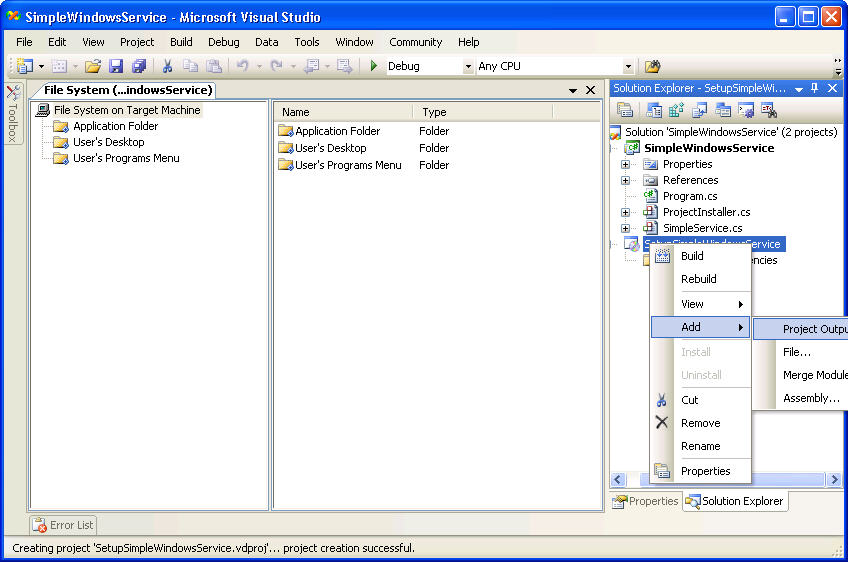848x562 pixels.
Task: Click the Cut scissors toolbar icon
Action: point(168,66)
